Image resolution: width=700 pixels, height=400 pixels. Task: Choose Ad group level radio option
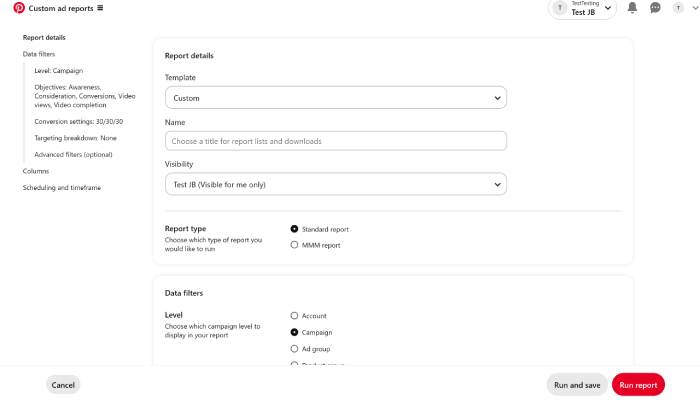(294, 349)
